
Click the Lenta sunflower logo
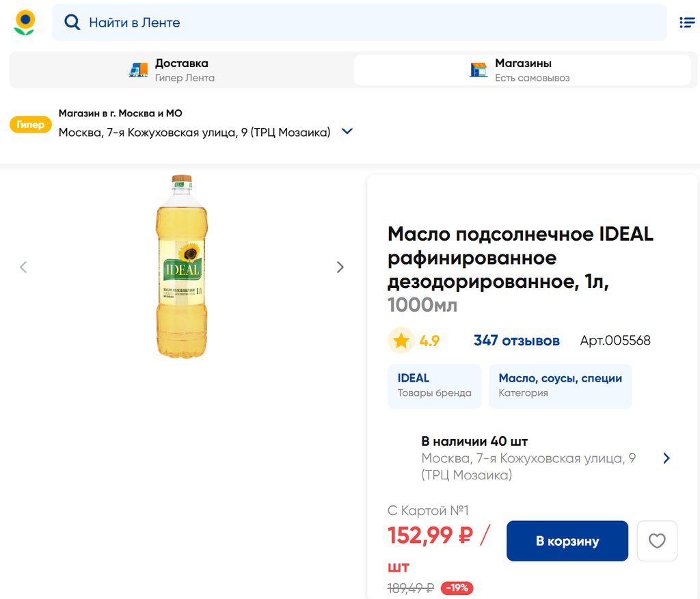point(25,23)
